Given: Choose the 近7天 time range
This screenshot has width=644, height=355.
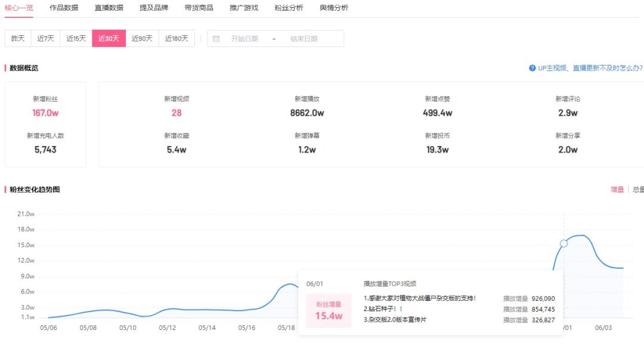Looking at the screenshot, I should coord(46,39).
